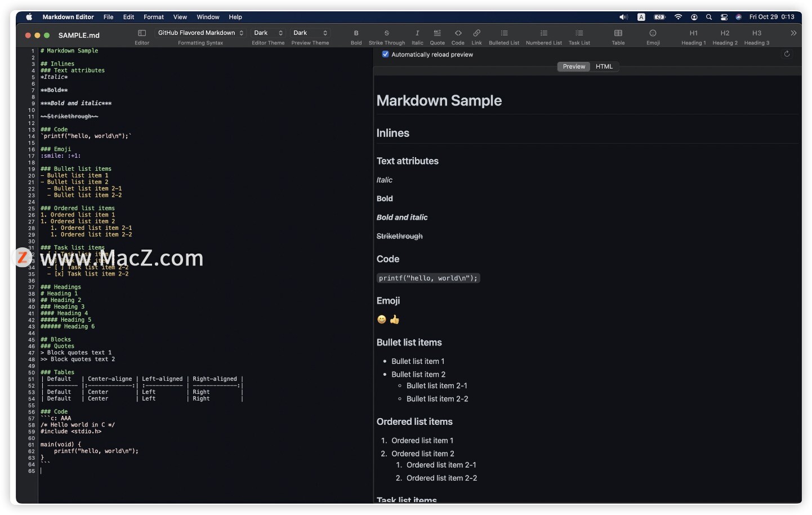Switch to the HTML tab
Screen dimensions: 812x515
click(x=604, y=66)
